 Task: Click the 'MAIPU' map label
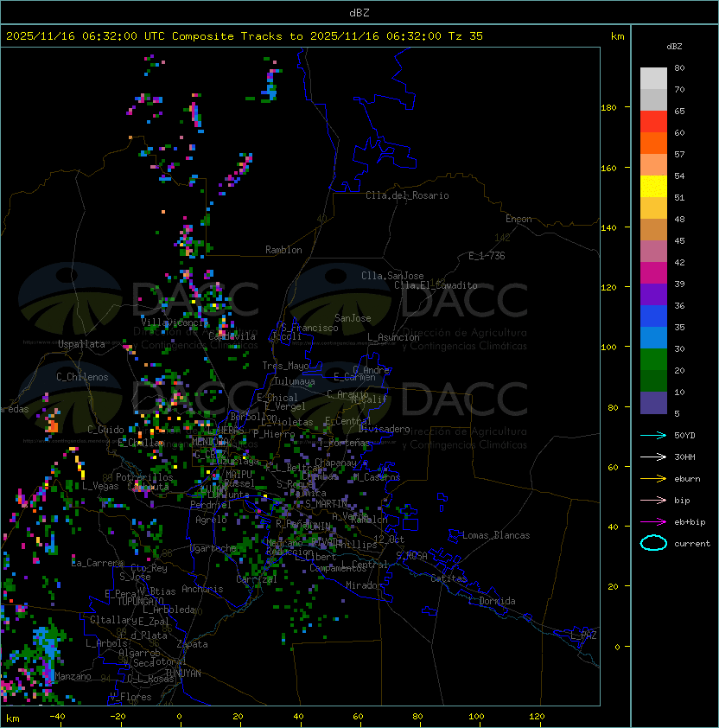[239, 475]
